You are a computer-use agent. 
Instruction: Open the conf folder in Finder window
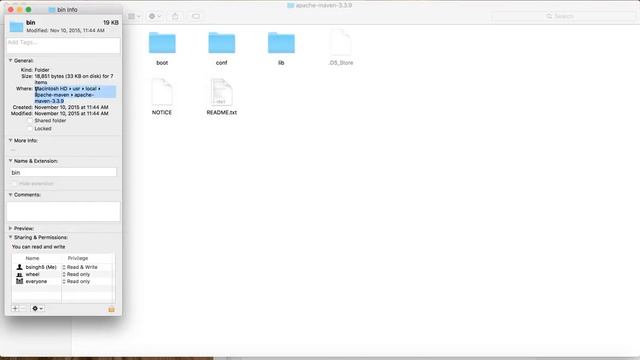pyautogui.click(x=222, y=43)
